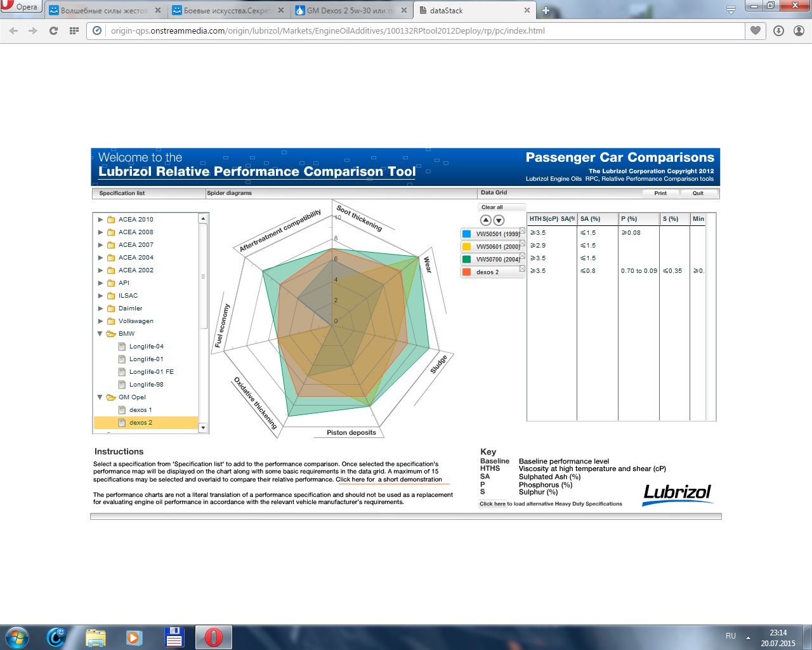Expand the ACEA 2008 folder
Screen dimensions: 812x650
(x=100, y=232)
